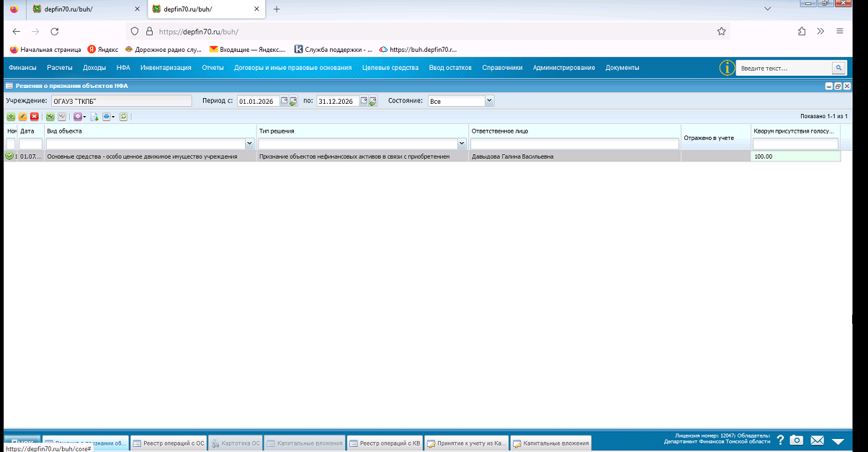Click the Учреждение field ОГАУЗ "ТКПБ"
Viewport: 868px width, 452px height.
click(x=122, y=101)
